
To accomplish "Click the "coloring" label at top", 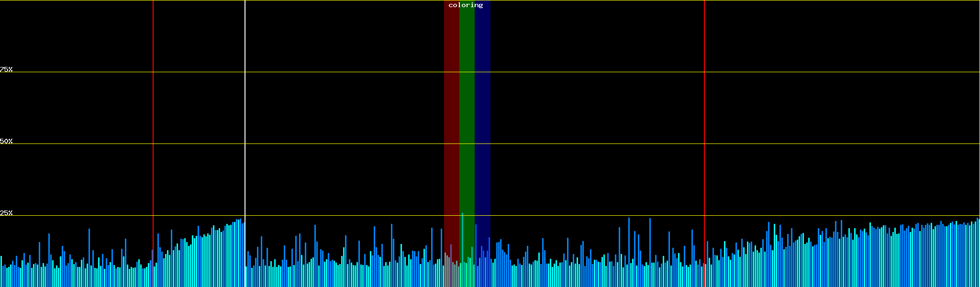I will (x=466, y=5).
